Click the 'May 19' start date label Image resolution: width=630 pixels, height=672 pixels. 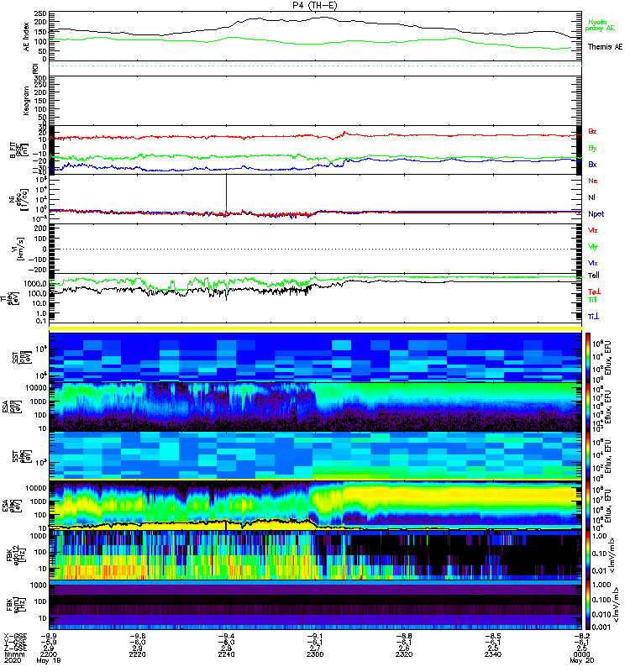point(49,660)
